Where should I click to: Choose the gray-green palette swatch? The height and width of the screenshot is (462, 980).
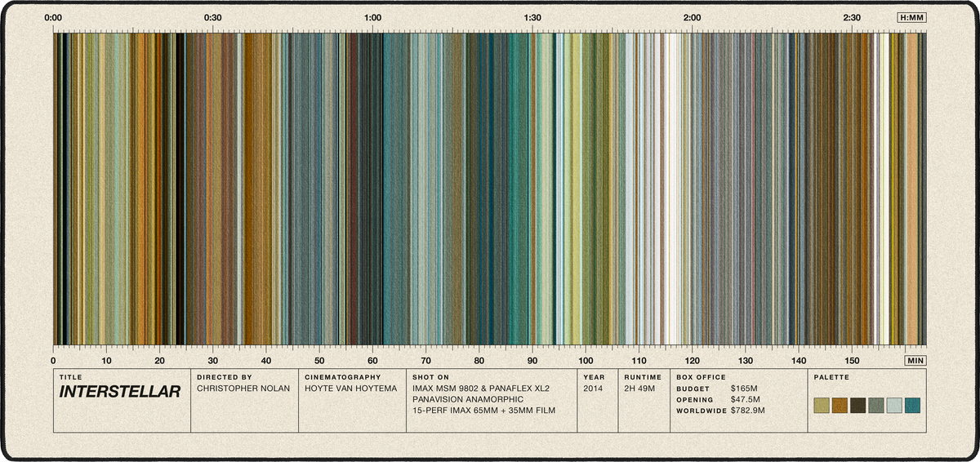click(876, 406)
